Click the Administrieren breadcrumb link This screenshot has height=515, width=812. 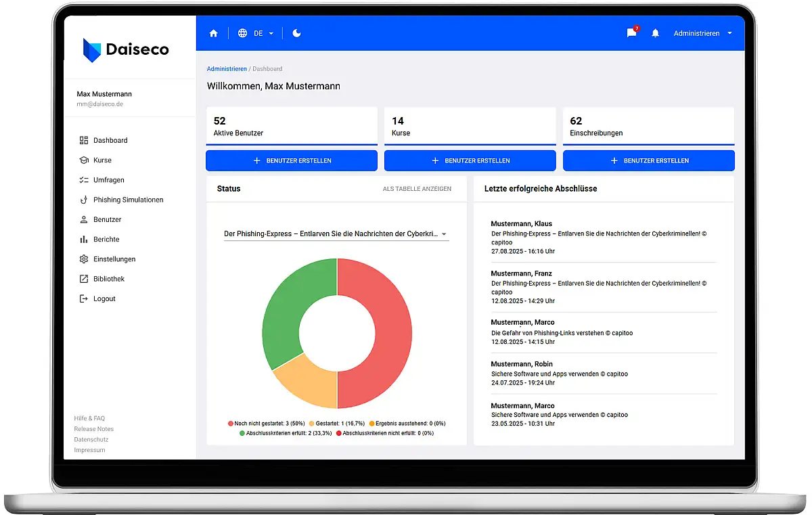pyautogui.click(x=227, y=69)
